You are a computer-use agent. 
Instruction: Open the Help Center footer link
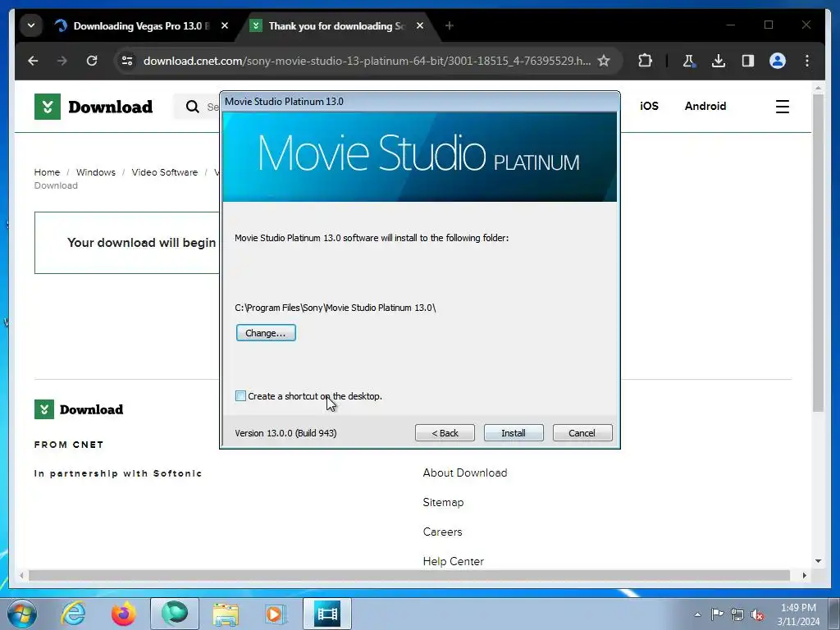pos(453,561)
